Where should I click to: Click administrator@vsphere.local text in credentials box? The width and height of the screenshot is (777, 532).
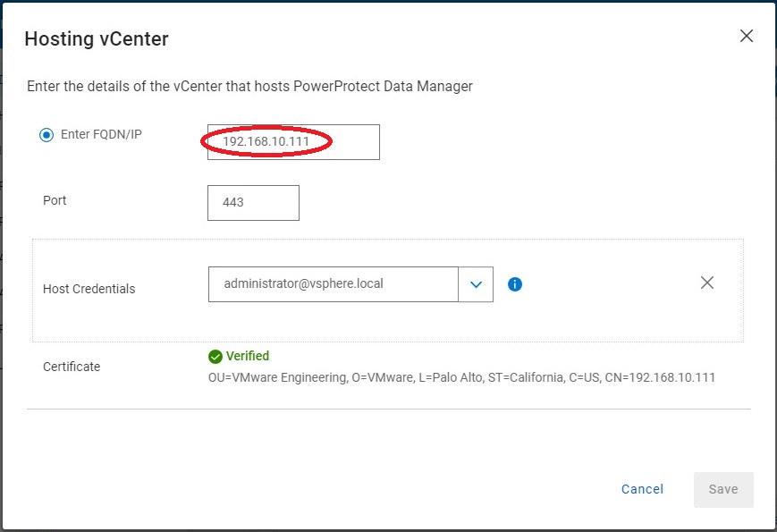tap(304, 283)
